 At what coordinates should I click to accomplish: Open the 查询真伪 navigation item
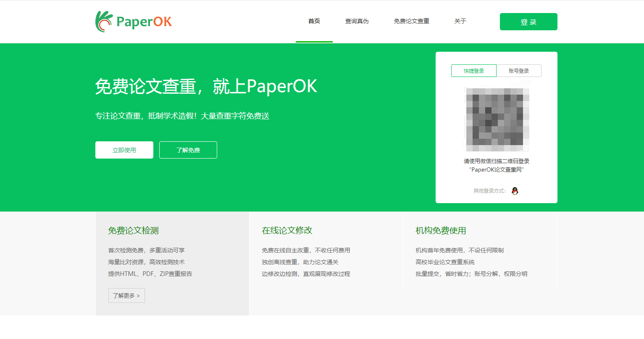tap(357, 21)
